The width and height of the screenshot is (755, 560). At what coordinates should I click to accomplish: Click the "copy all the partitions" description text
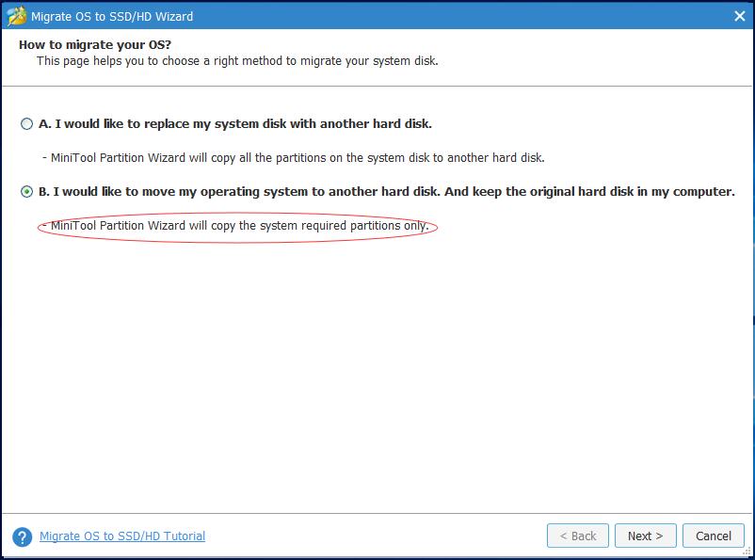coord(294,158)
